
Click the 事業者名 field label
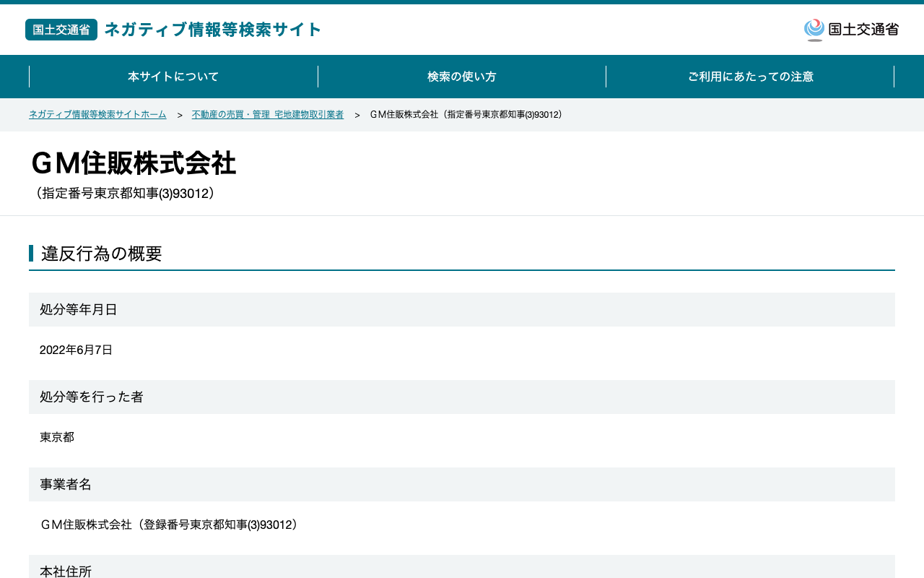[x=66, y=485]
